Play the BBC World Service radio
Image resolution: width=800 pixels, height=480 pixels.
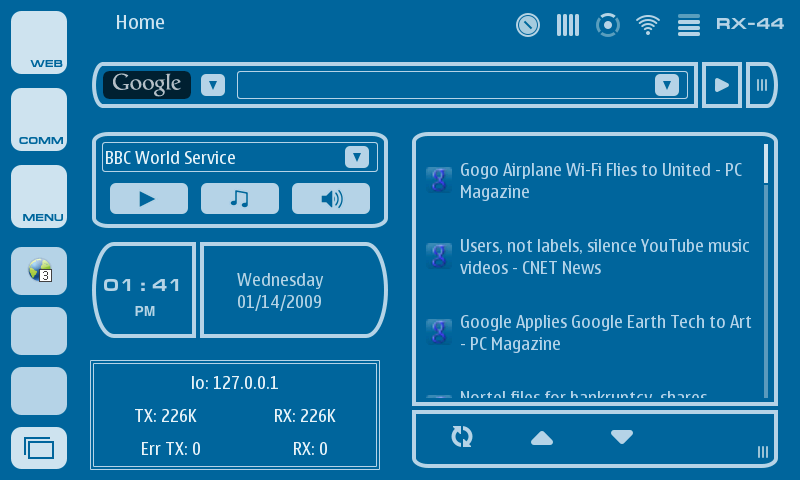coord(148,199)
